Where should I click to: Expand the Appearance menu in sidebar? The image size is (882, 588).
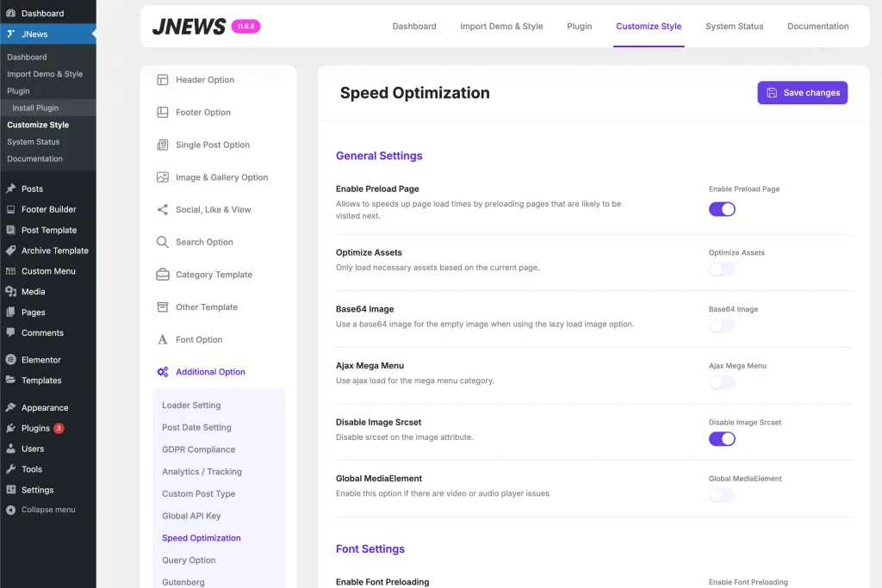[x=44, y=408]
